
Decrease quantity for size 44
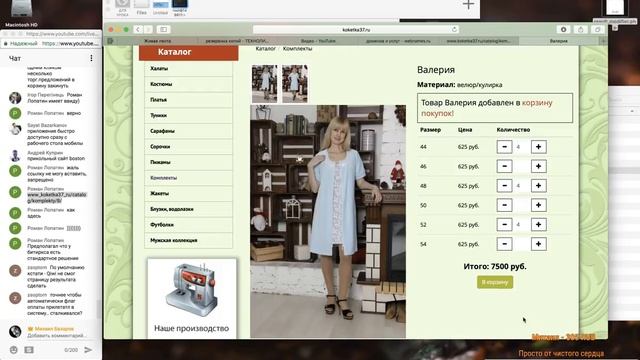click(504, 147)
